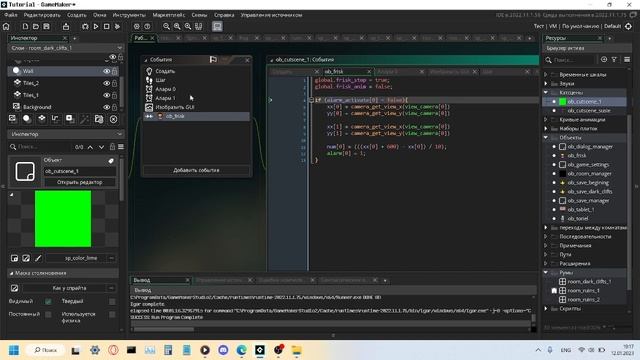Open the Home start page icon
The image size is (640, 360).
click(x=6, y=27)
